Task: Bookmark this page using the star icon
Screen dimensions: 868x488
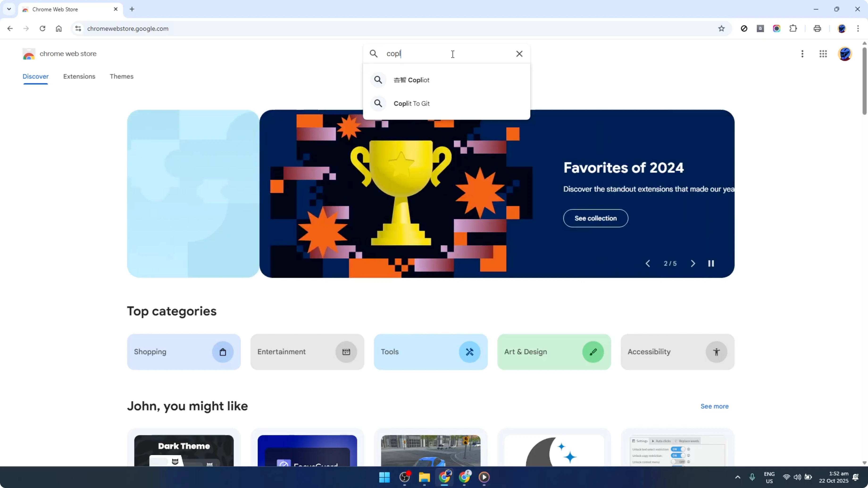Action: [722, 29]
